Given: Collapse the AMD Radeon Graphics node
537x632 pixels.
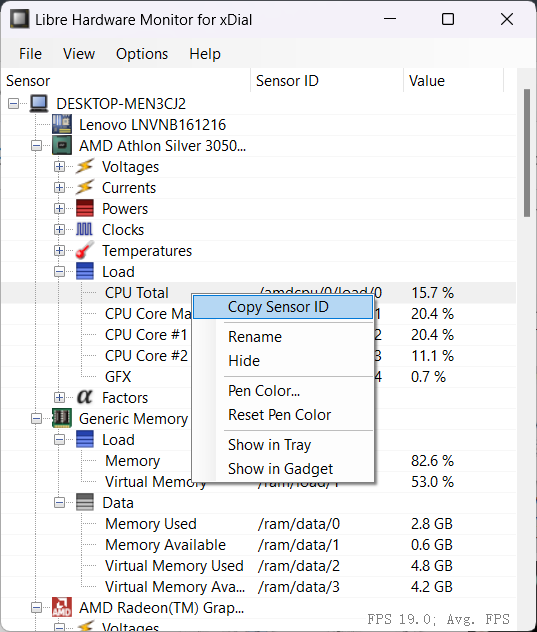Looking at the screenshot, I should coord(36,607).
